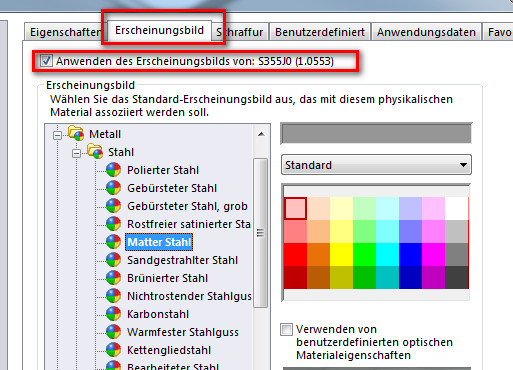Click the Rostfreier satinierter Stahl icon

click(113, 224)
